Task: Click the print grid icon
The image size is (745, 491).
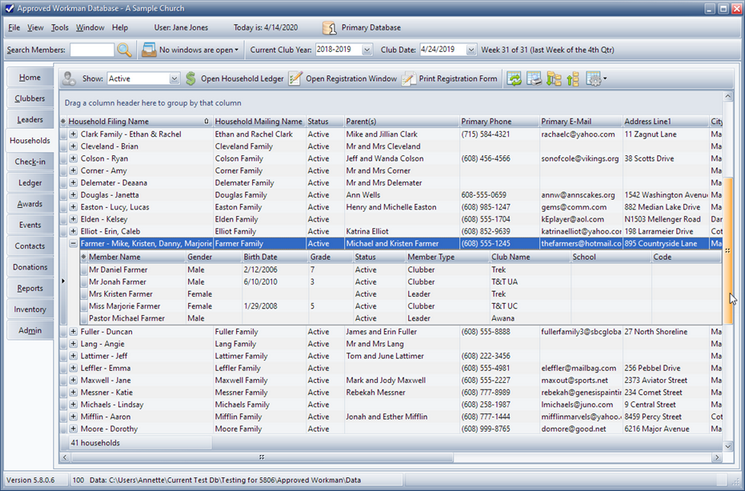Action: pyautogui.click(x=535, y=78)
